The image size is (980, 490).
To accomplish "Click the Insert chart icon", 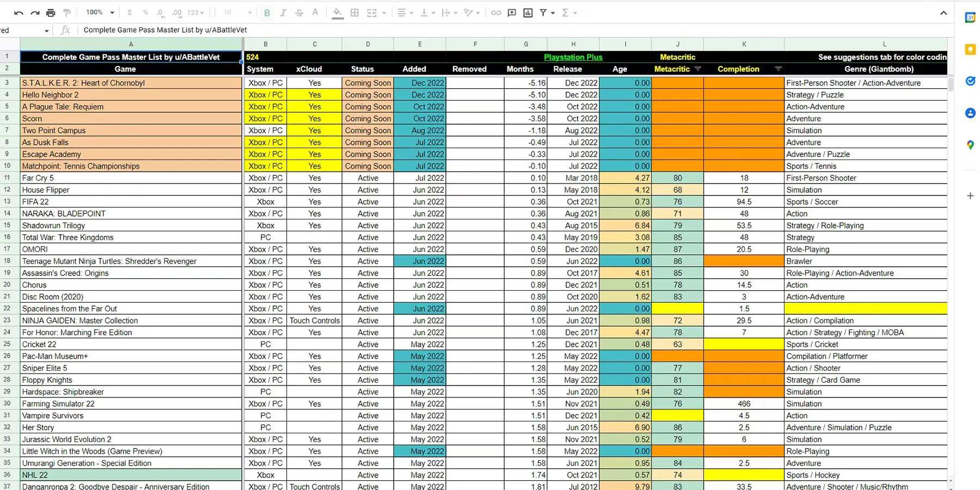I will pyautogui.click(x=528, y=13).
